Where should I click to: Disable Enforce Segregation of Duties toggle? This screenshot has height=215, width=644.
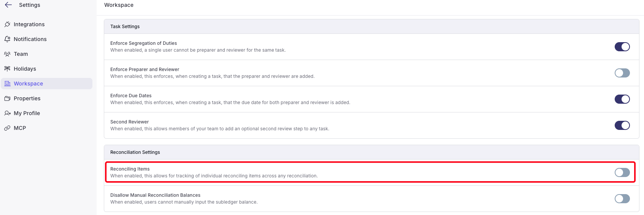pyautogui.click(x=622, y=47)
